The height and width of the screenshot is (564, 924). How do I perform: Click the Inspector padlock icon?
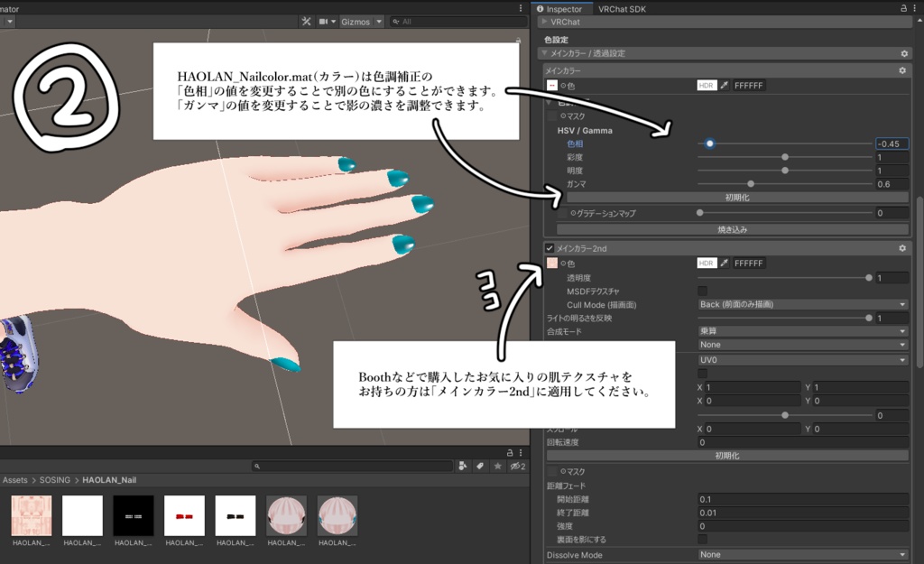(901, 7)
